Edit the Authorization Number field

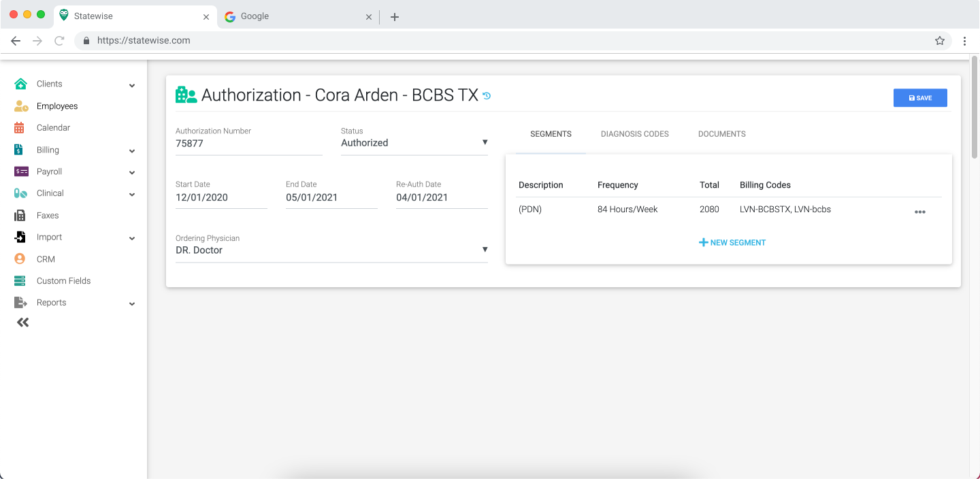pyautogui.click(x=249, y=144)
